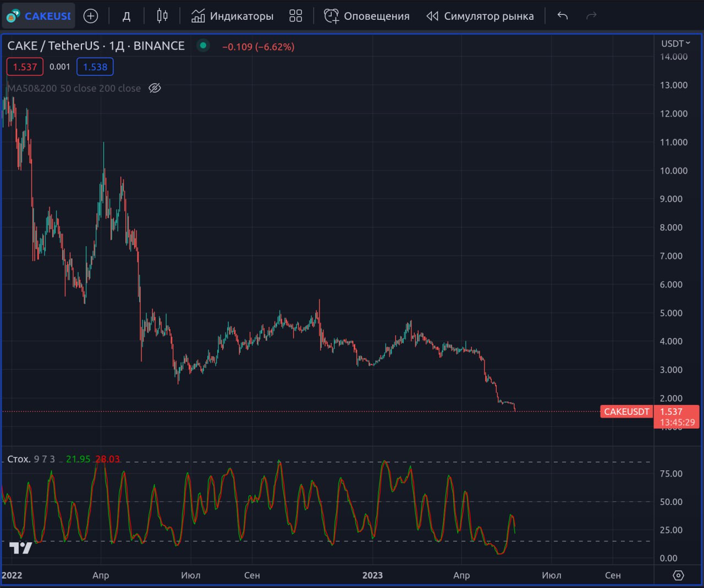Click the TradingView logo watermark
This screenshot has width=704, height=588.
tap(21, 547)
